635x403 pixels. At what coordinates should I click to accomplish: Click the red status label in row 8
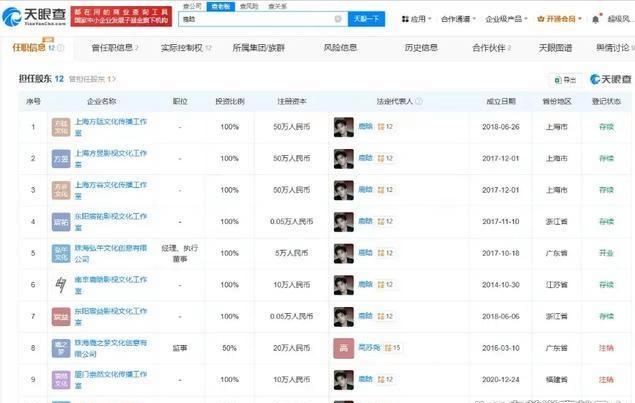tap(606, 348)
